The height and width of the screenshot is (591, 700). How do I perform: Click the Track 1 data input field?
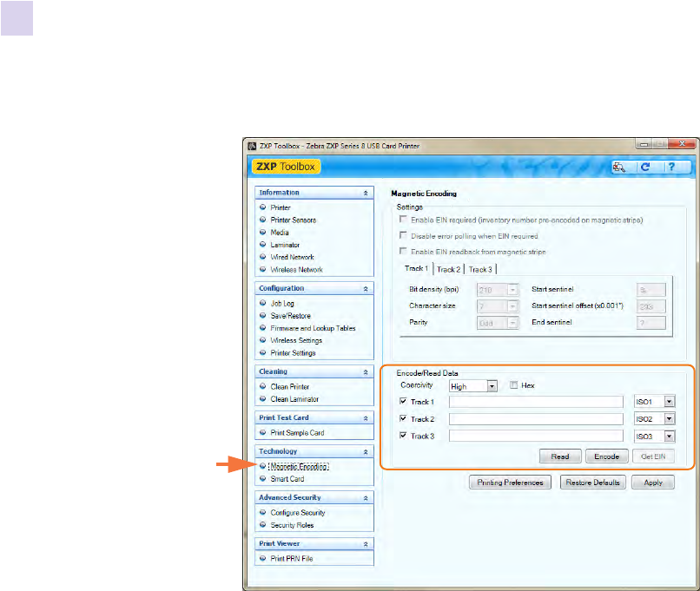point(536,402)
